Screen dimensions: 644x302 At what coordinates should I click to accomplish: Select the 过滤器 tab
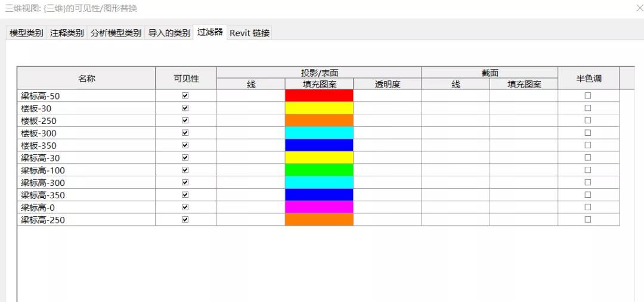click(x=210, y=32)
